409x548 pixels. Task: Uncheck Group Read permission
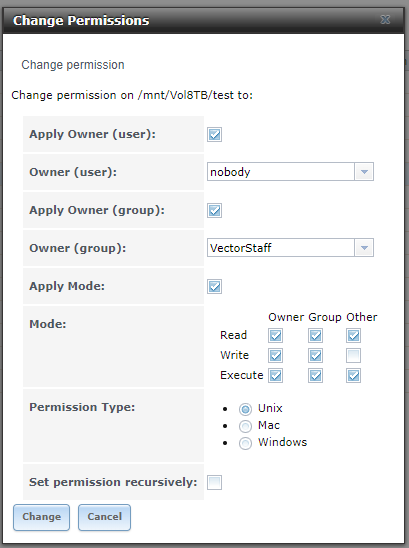315,336
